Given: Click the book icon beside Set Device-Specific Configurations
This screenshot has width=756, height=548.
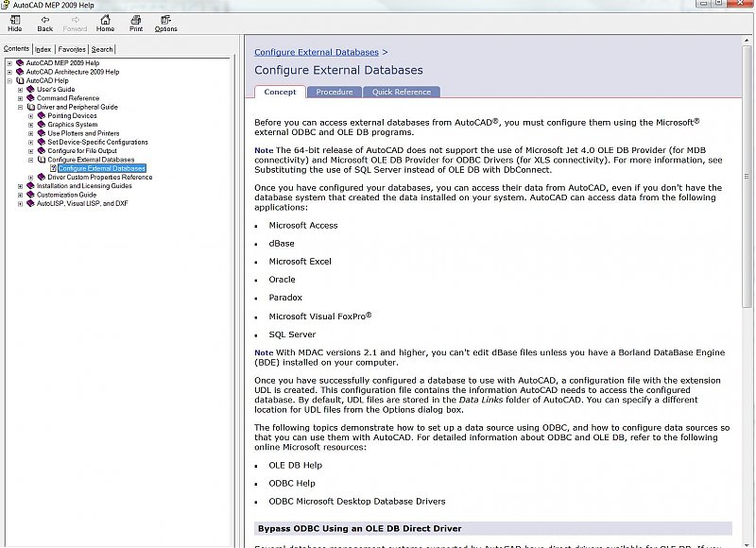Looking at the screenshot, I should [42, 142].
